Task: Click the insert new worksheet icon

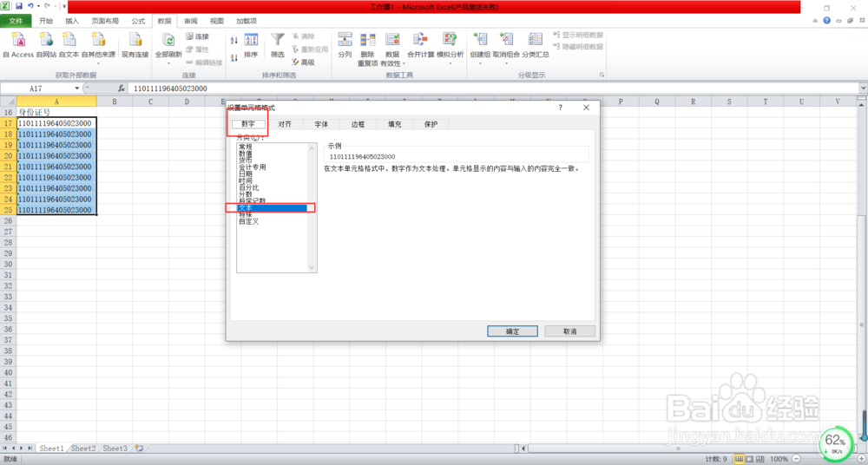Action: coord(139,448)
